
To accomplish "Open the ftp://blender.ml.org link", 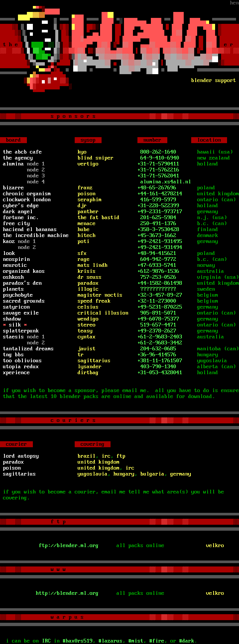I will [x=68, y=546].
